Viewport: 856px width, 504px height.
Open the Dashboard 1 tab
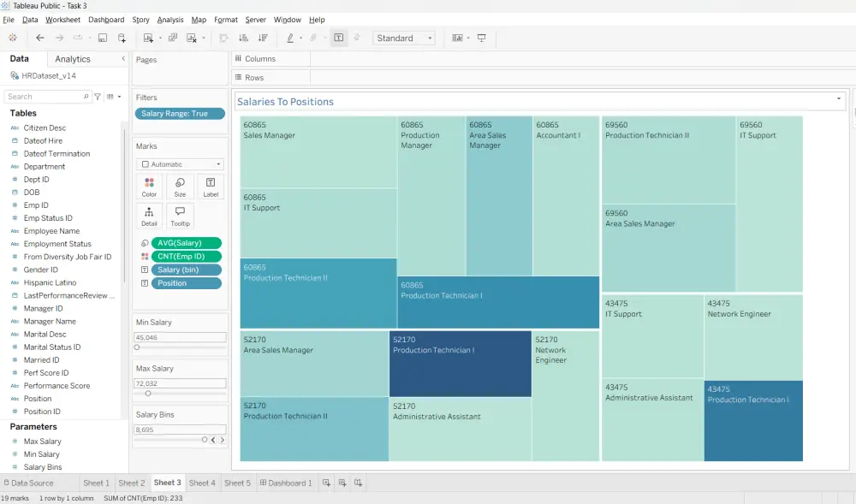(x=286, y=483)
